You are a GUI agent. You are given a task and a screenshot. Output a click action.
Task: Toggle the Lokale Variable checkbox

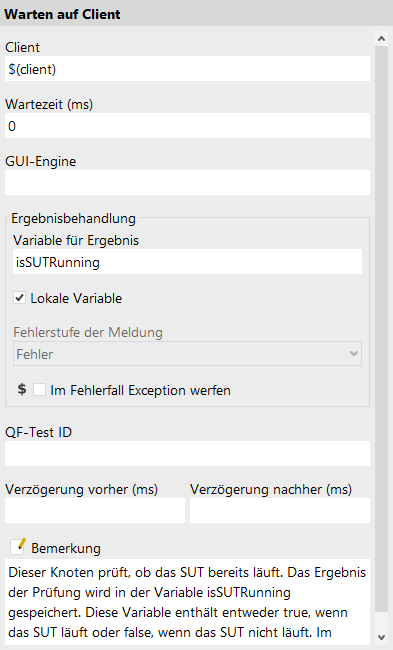click(x=19, y=298)
